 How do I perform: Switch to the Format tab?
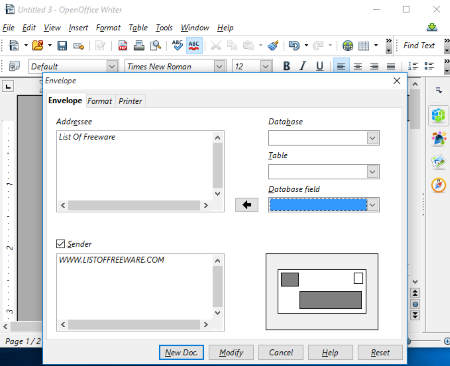tap(99, 101)
